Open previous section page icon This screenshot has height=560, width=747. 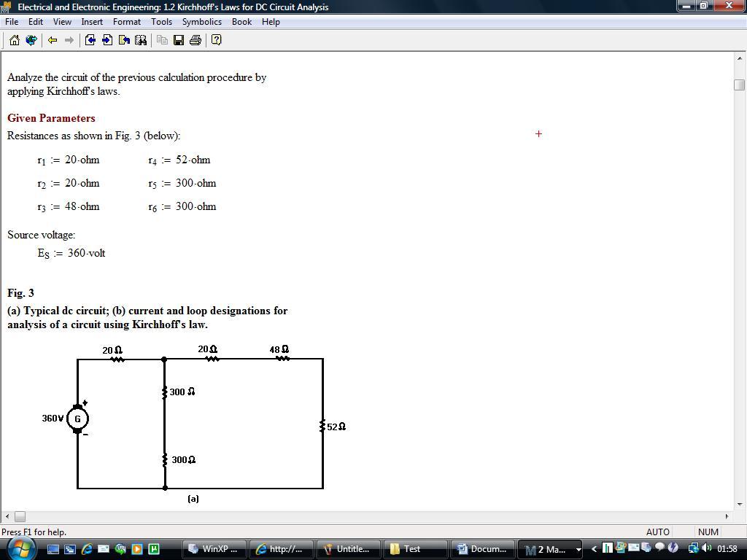click(x=90, y=40)
